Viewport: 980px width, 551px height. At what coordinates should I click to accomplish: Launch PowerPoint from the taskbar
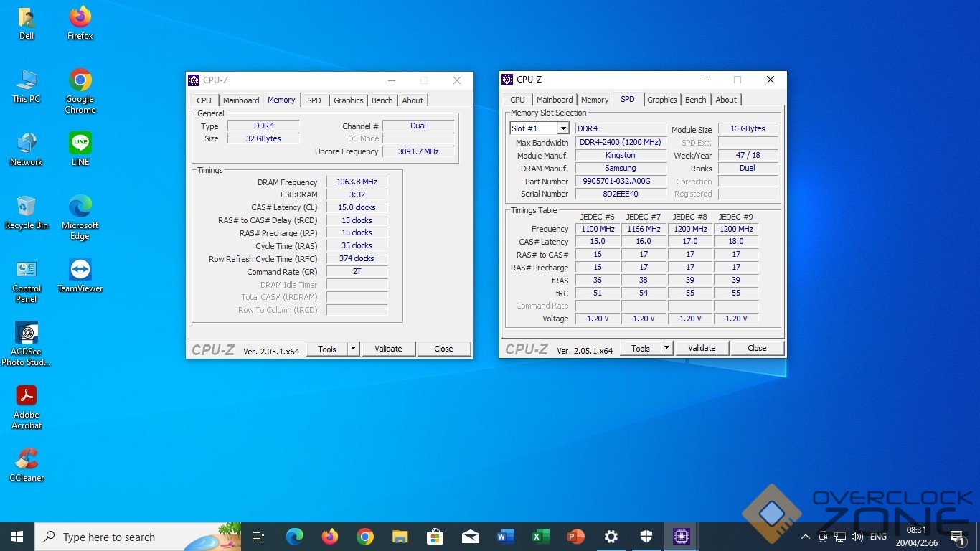[575, 537]
